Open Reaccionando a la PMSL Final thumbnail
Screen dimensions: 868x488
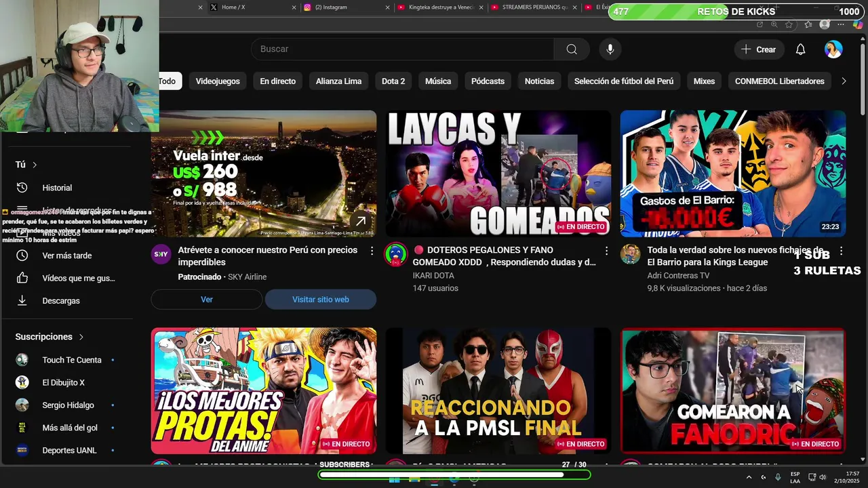click(498, 391)
